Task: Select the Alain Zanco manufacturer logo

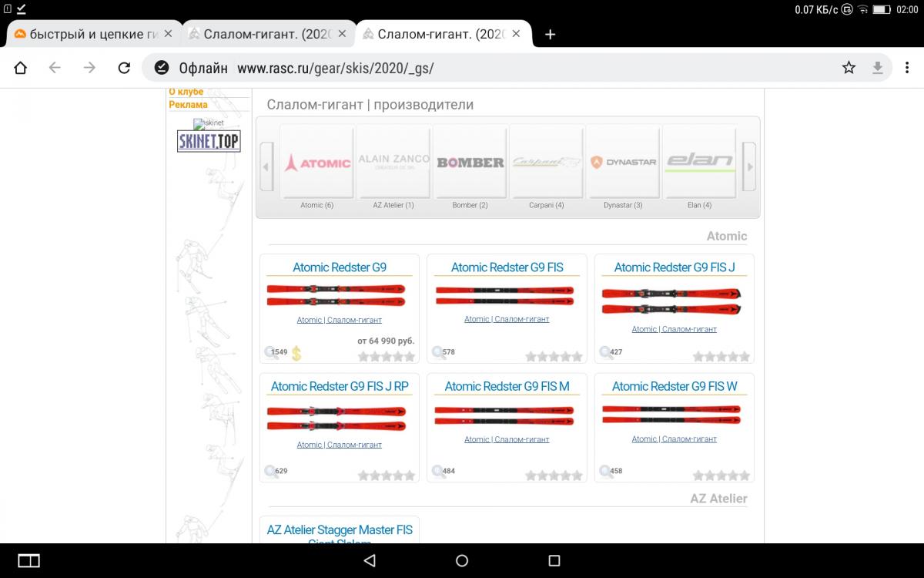Action: (x=393, y=162)
